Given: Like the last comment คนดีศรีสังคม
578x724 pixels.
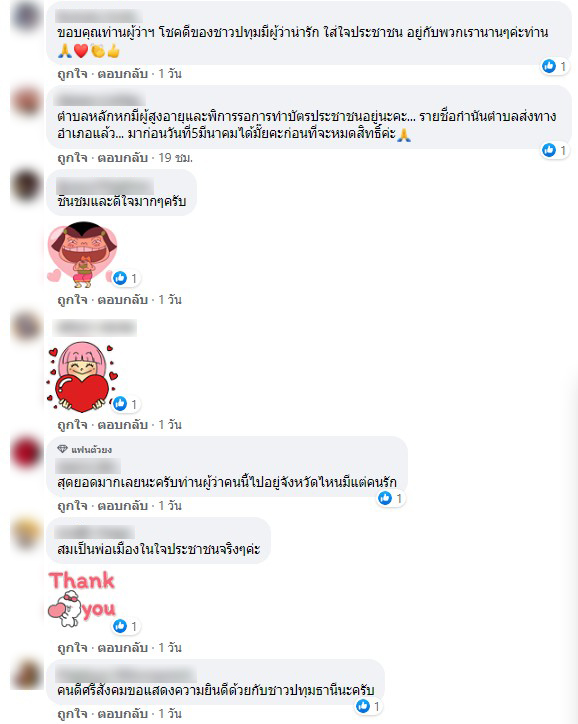Looking at the screenshot, I should (72, 713).
